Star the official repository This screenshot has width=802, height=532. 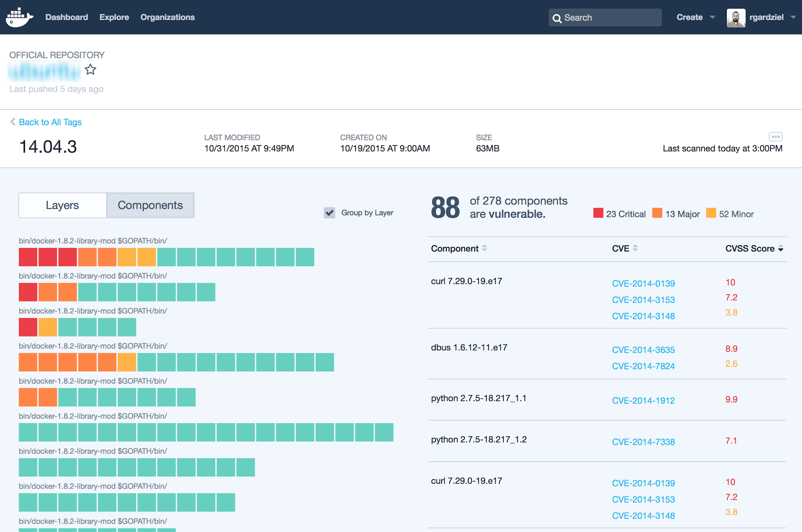point(90,70)
